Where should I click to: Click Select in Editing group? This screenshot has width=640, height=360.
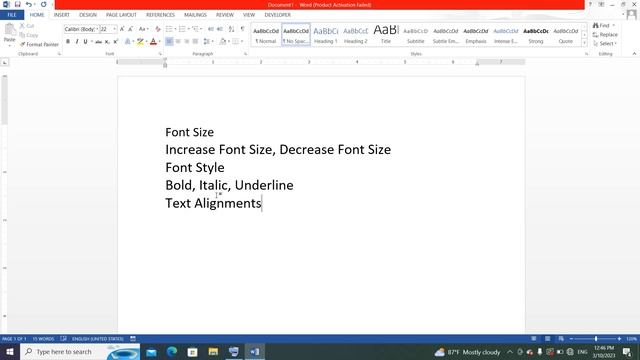[605, 44]
